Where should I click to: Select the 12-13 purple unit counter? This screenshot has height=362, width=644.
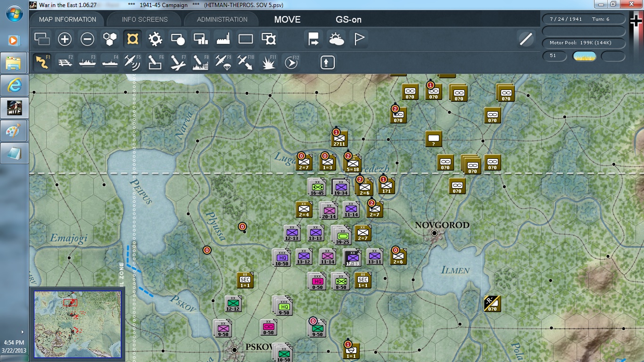[292, 234]
